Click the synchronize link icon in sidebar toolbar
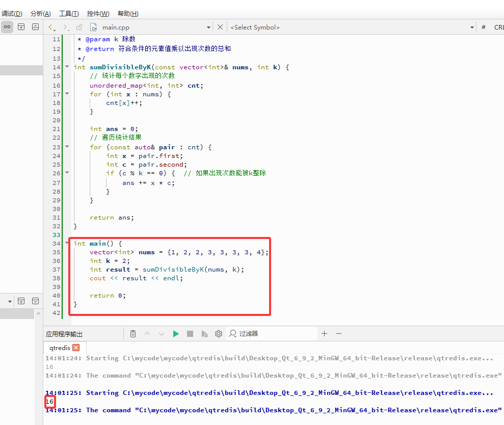 pos(7,27)
